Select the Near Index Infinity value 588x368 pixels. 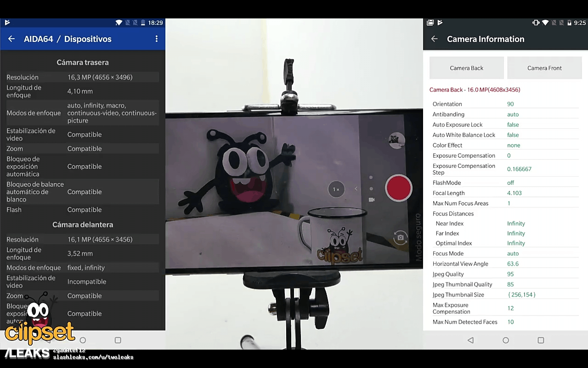click(516, 224)
